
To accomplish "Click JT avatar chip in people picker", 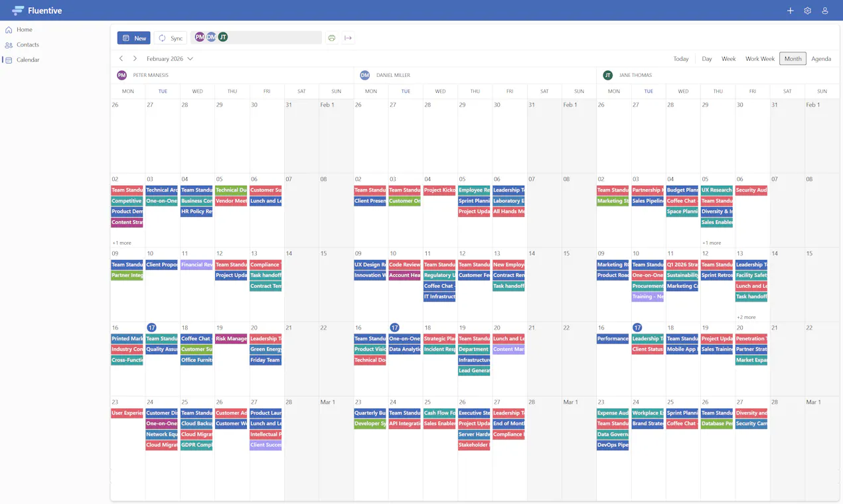I will click(223, 37).
